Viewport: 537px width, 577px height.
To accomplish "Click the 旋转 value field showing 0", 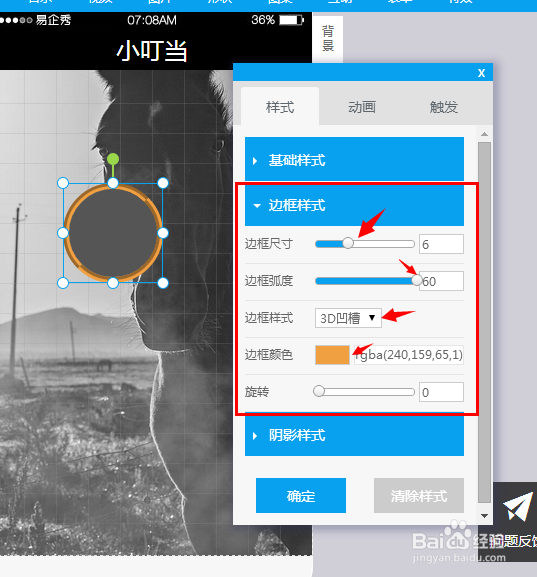I will click(x=441, y=392).
